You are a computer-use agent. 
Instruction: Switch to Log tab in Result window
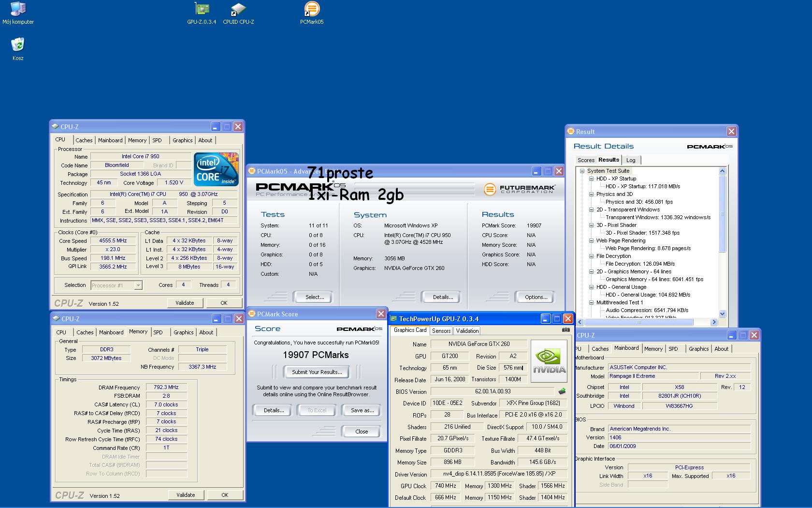[631, 160]
